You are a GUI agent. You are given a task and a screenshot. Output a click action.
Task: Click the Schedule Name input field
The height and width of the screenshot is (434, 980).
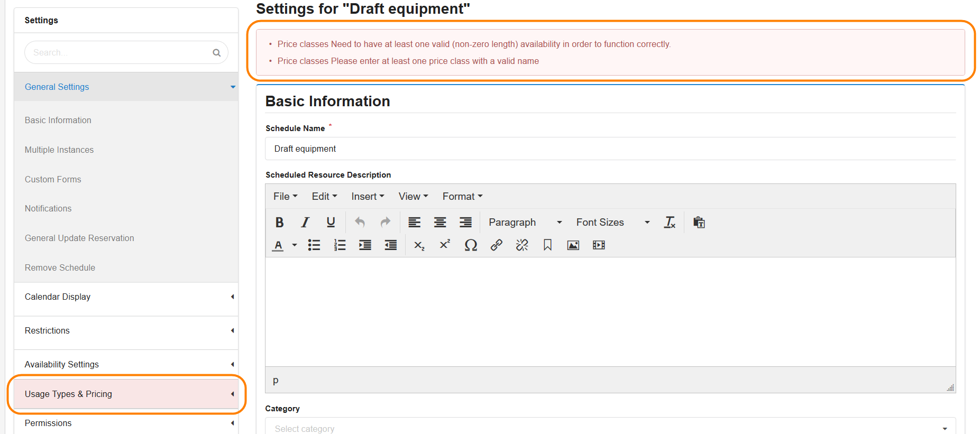tap(610, 149)
